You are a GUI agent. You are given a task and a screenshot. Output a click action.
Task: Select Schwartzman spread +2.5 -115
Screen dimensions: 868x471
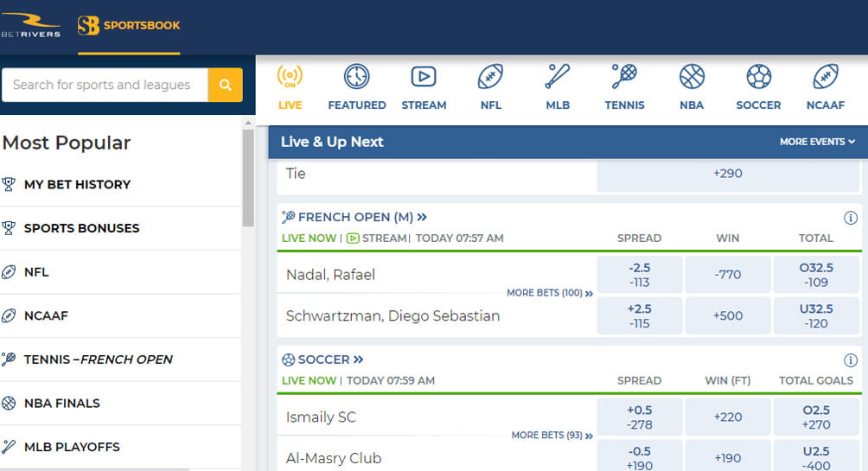640,315
